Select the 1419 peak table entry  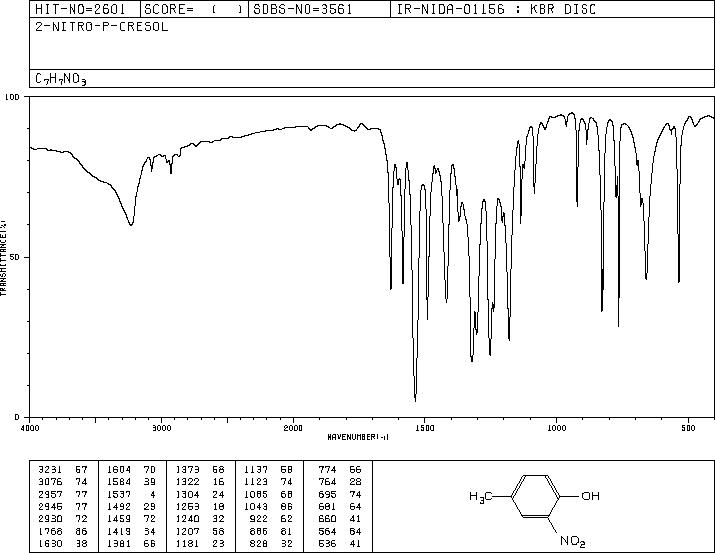pos(131,532)
